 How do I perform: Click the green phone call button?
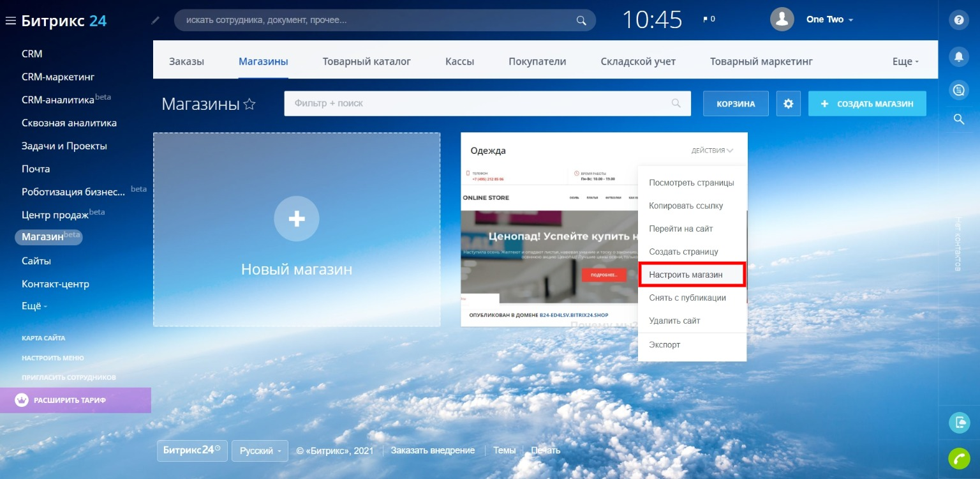(959, 458)
